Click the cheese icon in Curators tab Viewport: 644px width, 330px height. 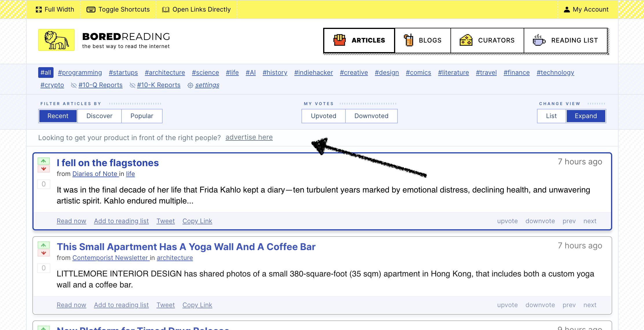466,40
